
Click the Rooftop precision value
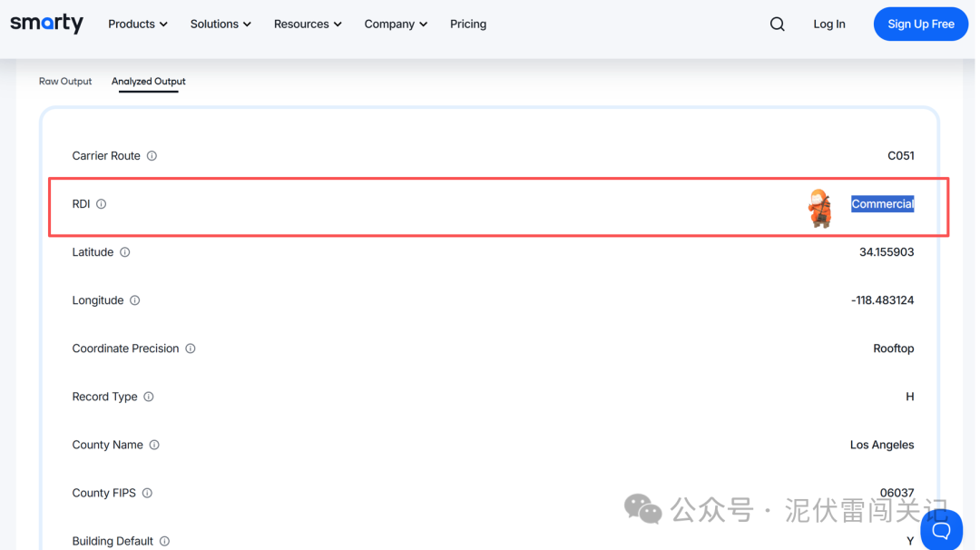893,349
